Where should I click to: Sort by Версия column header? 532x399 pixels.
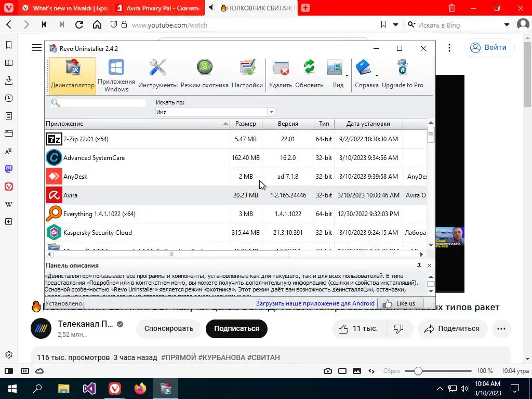pyautogui.click(x=288, y=124)
